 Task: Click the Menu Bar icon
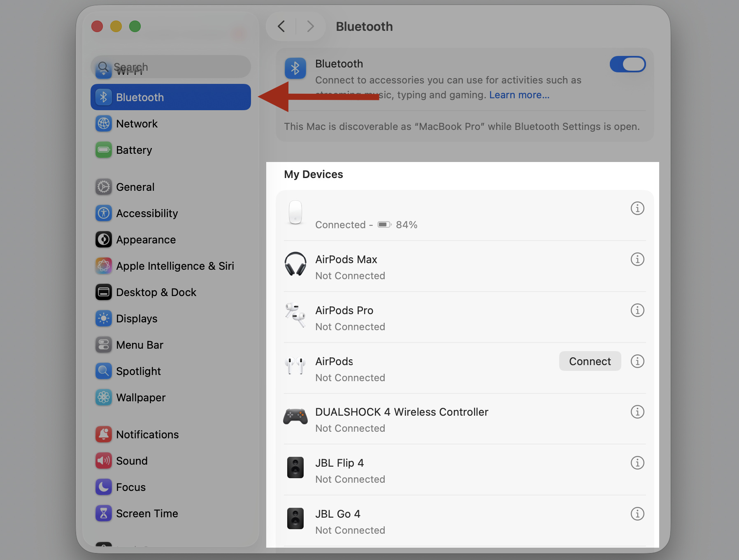[104, 345]
